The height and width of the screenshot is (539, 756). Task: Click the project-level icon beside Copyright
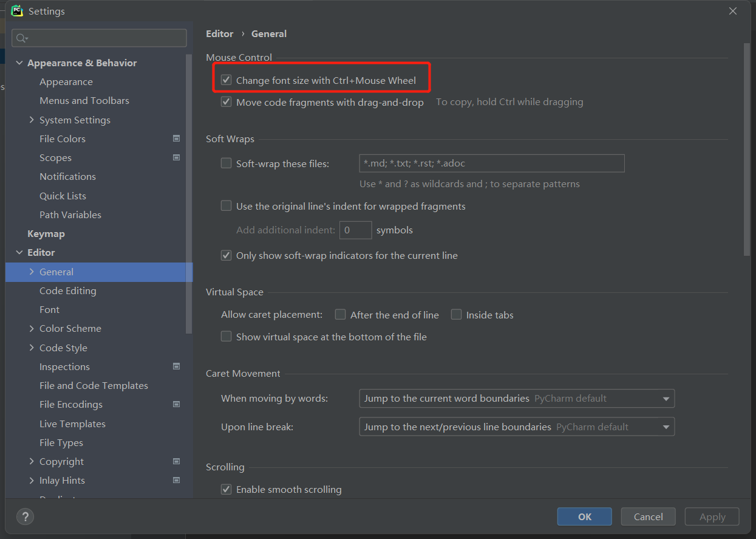tap(176, 461)
